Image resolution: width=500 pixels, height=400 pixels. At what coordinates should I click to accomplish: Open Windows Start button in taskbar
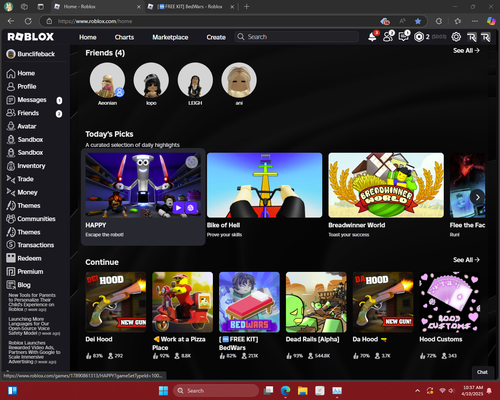tap(163, 390)
